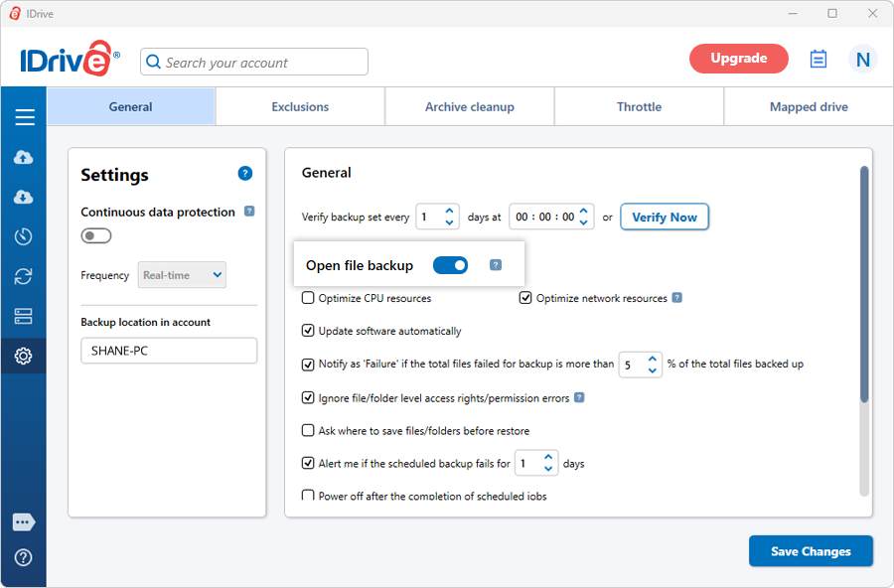Open the N account profile avatar
This screenshot has width=894, height=588.
point(862,60)
